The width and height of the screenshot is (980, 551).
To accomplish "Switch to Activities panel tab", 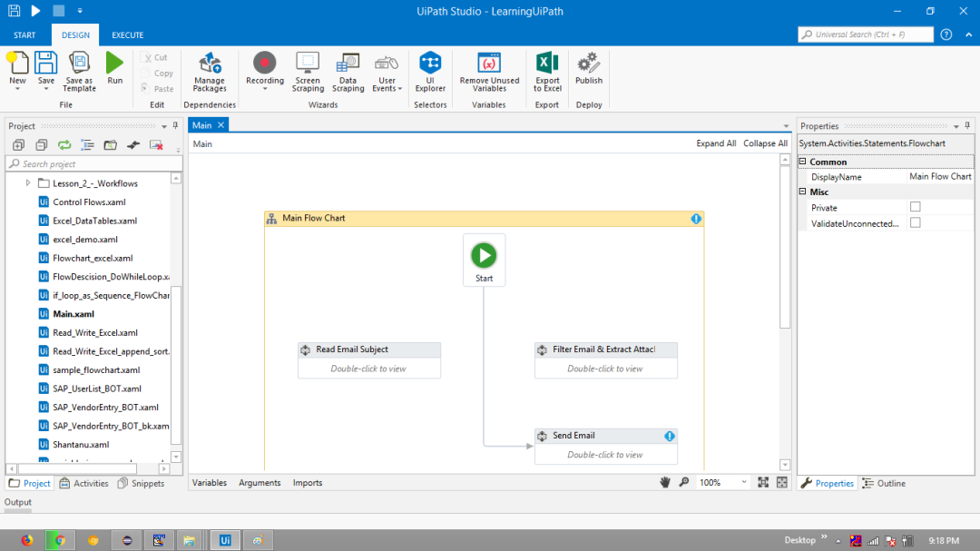I will (x=83, y=484).
